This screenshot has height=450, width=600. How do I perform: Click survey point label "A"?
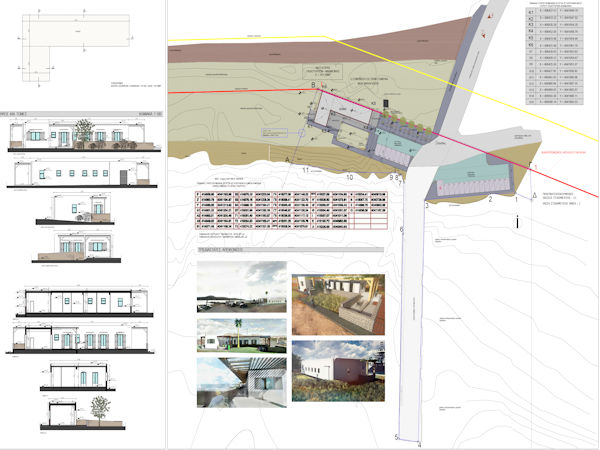pos(287,159)
